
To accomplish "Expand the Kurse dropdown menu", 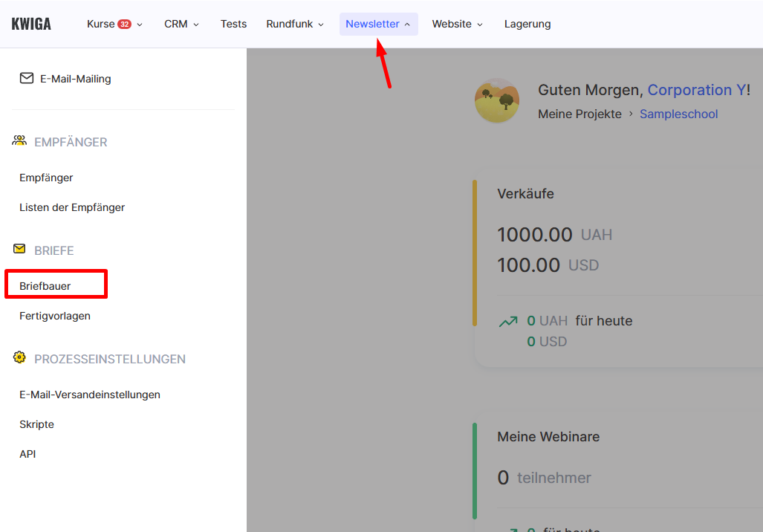I will tap(114, 24).
